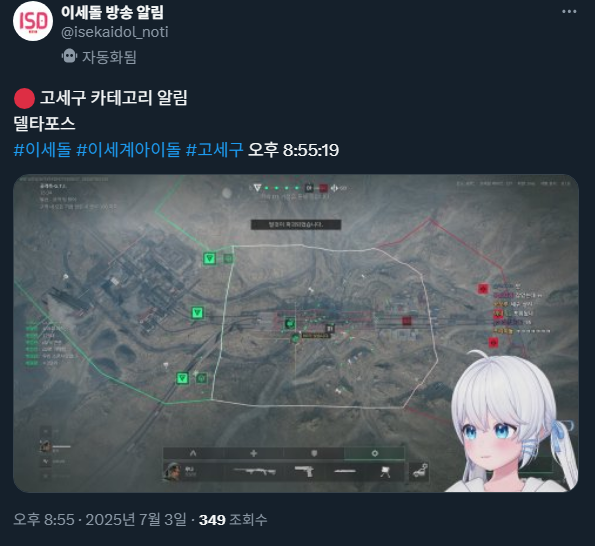The image size is (595, 546).
Task: Select the rifle primary weapon slot
Action: pos(254,472)
